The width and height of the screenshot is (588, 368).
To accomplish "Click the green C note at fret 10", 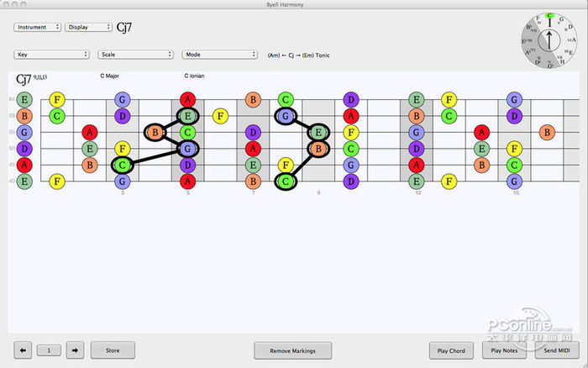I will click(x=351, y=149).
